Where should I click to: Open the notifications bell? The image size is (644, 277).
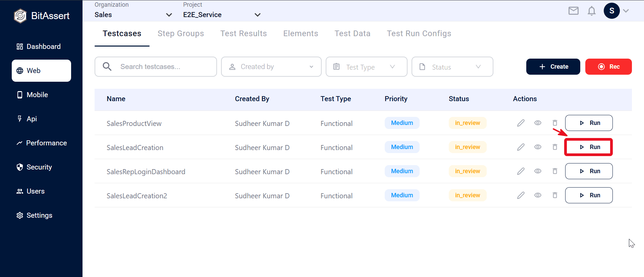tap(592, 11)
